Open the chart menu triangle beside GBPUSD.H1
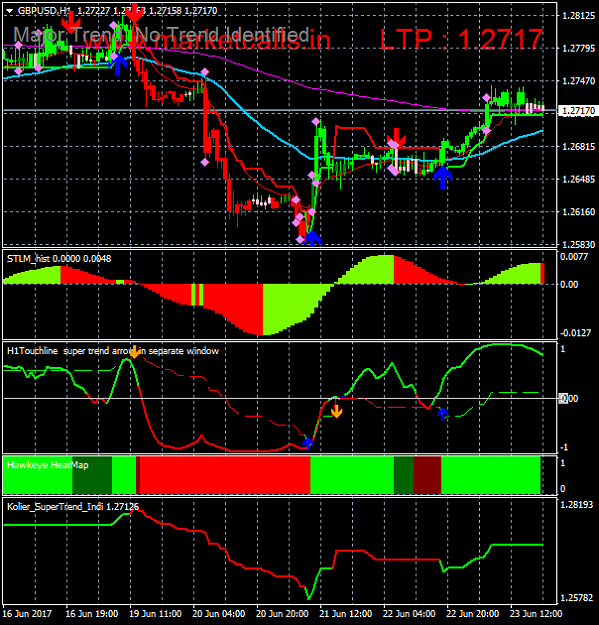Screen dimensions: 599x625 (9, 11)
